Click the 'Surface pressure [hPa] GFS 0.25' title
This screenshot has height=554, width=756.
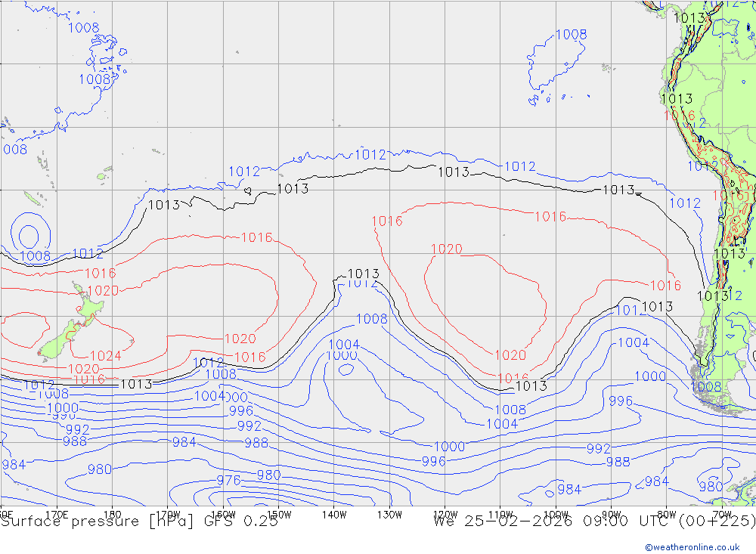[x=139, y=522]
